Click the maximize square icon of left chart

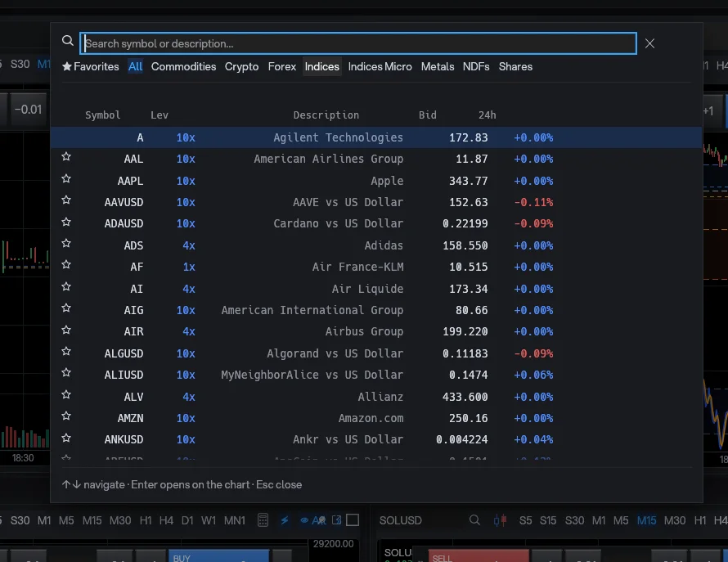click(x=353, y=520)
